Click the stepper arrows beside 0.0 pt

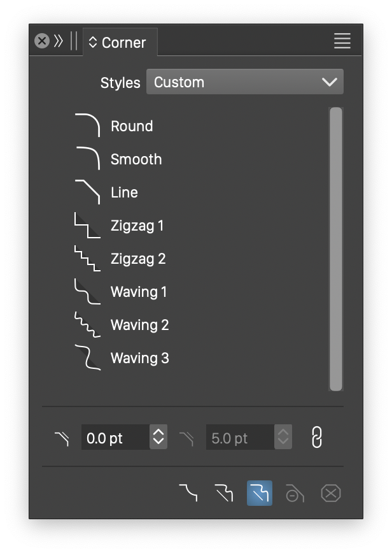pyautogui.click(x=158, y=438)
